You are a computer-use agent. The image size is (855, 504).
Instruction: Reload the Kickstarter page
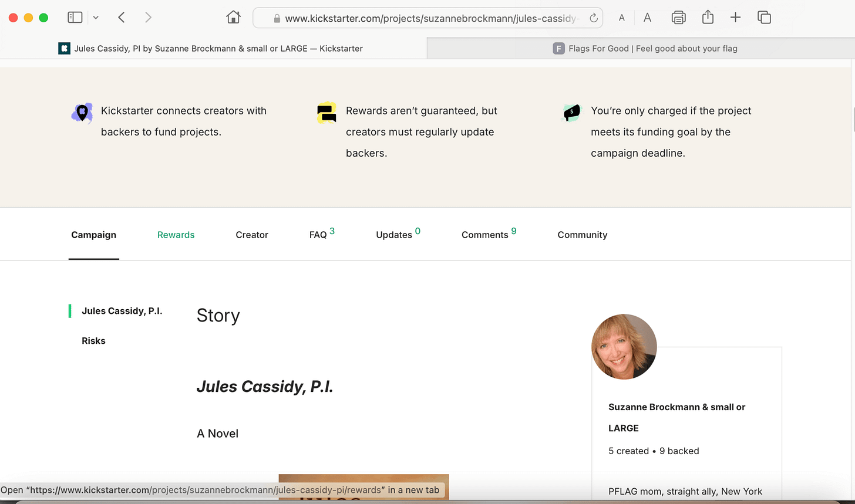click(x=593, y=18)
